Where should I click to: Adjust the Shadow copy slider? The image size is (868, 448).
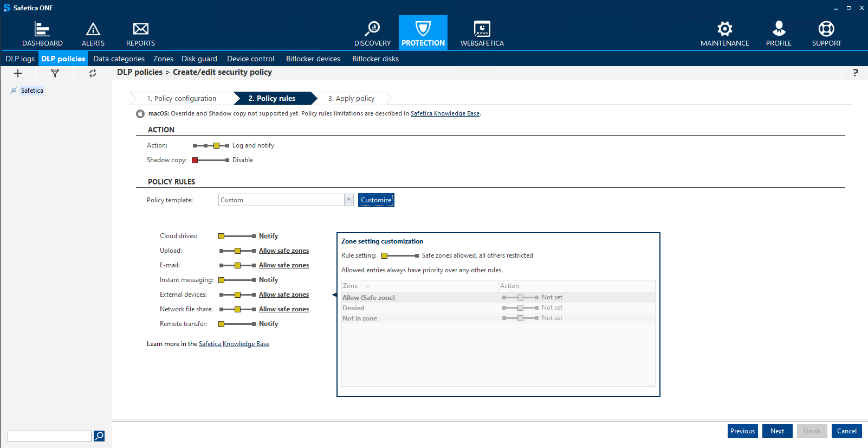pos(211,160)
